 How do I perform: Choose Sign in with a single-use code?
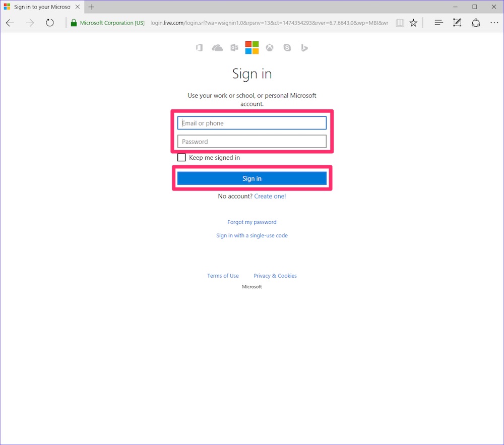click(x=252, y=235)
